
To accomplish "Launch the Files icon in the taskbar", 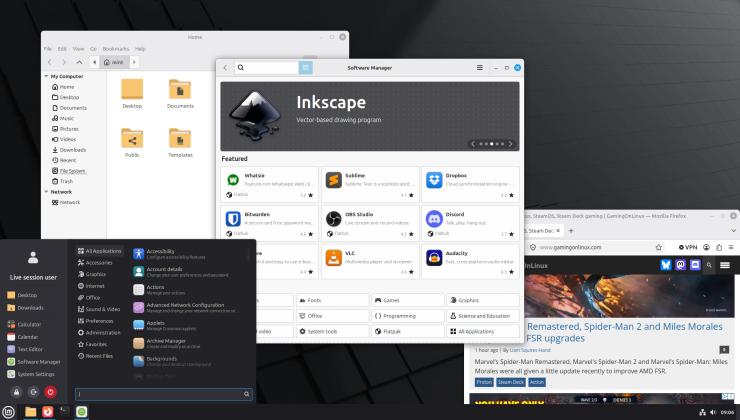I will tap(31, 412).
